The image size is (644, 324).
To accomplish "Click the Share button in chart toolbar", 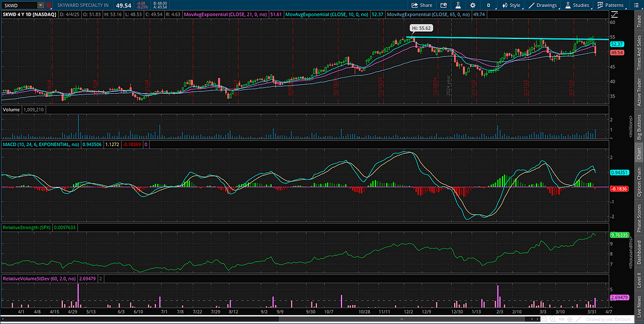I will tap(423, 5).
